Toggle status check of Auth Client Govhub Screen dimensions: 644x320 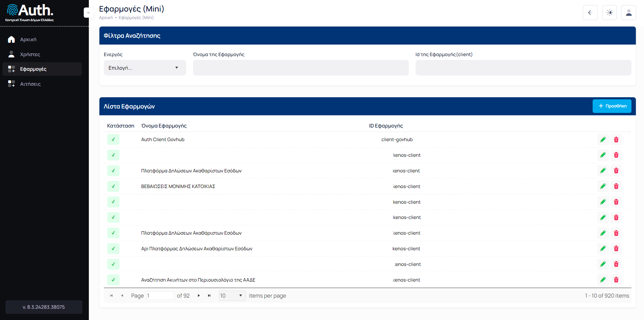[x=113, y=139]
